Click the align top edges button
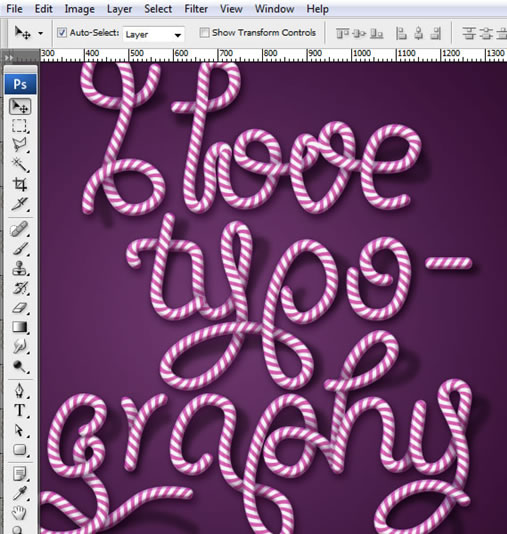 pos(343,34)
